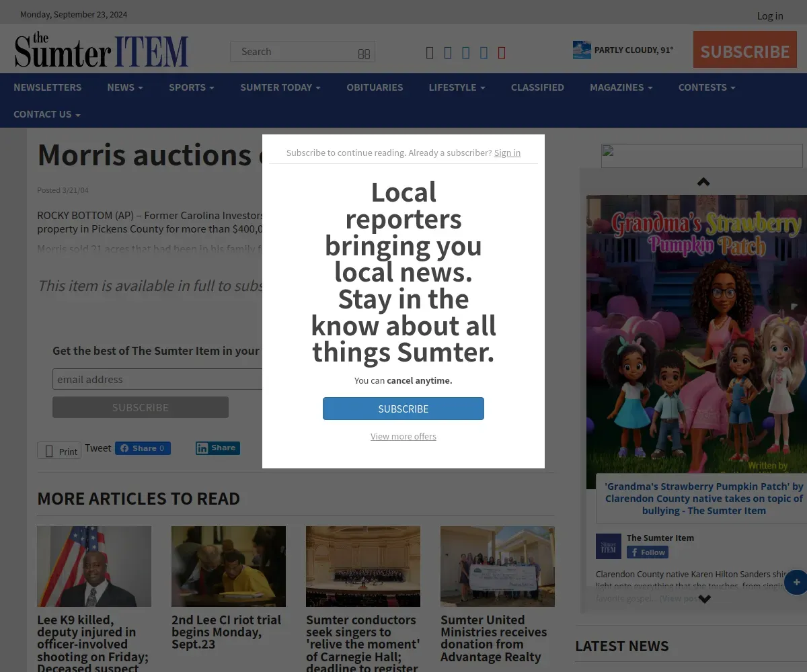Open '2nd Lee CI riot trial' headline
The image size is (807, 672).
[226, 632]
